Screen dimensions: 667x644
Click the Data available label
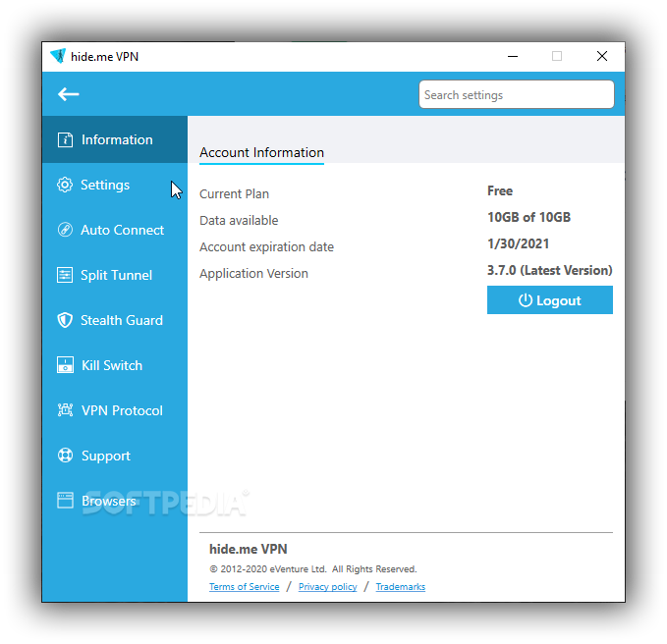[x=239, y=220]
